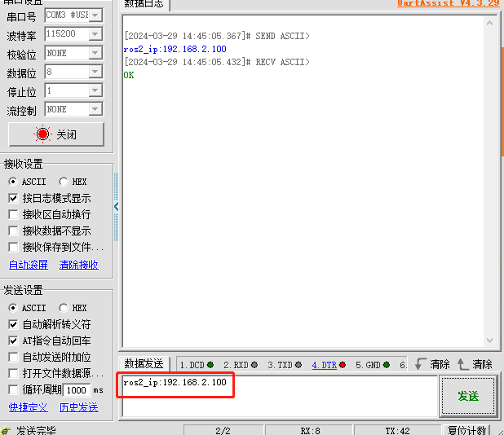Click the green OK response in log
The width and height of the screenshot is (504, 435).
point(129,75)
